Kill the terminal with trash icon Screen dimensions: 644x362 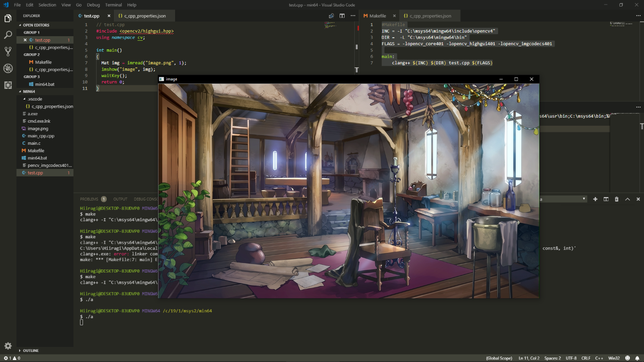pos(617,199)
